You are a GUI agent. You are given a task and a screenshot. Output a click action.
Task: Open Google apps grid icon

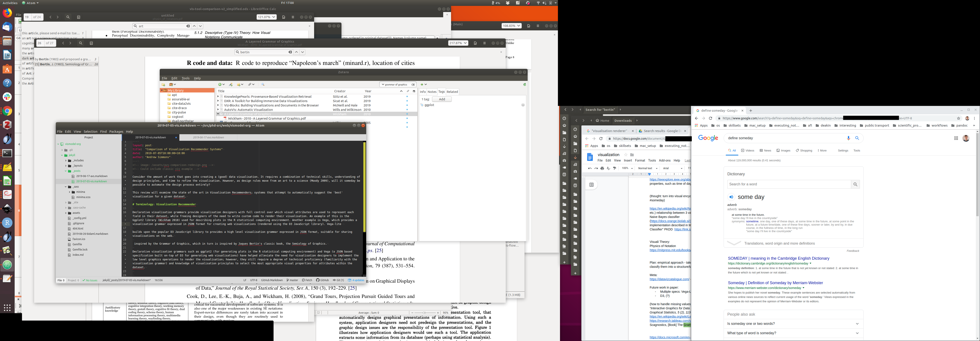coord(956,138)
